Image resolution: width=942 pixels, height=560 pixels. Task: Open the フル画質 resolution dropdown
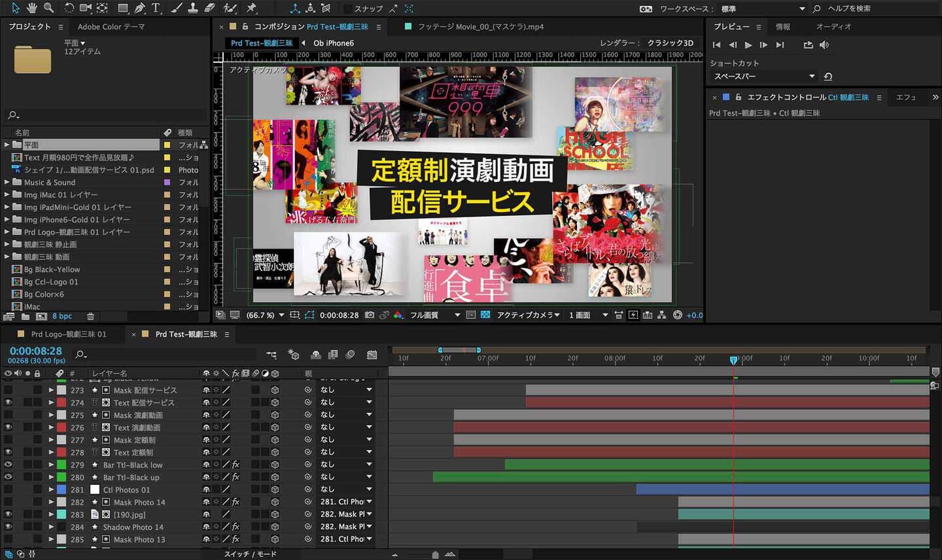435,315
